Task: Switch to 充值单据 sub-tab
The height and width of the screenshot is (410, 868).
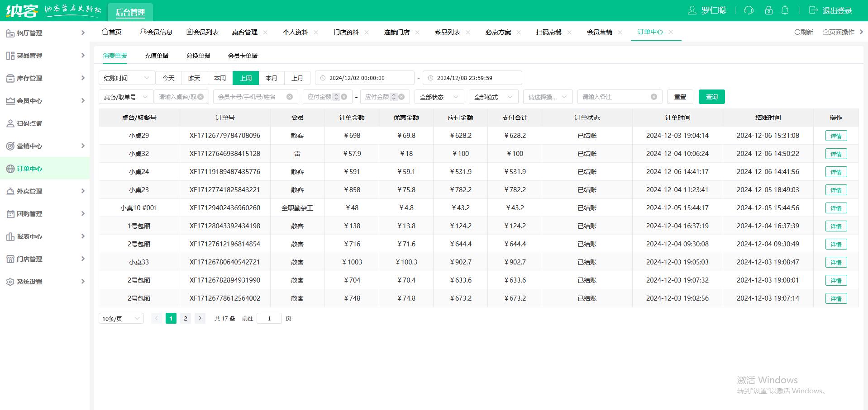Action: [x=157, y=56]
